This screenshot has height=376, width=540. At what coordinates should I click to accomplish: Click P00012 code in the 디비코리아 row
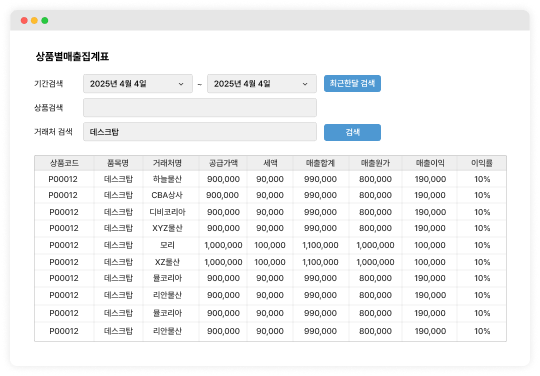click(x=64, y=212)
